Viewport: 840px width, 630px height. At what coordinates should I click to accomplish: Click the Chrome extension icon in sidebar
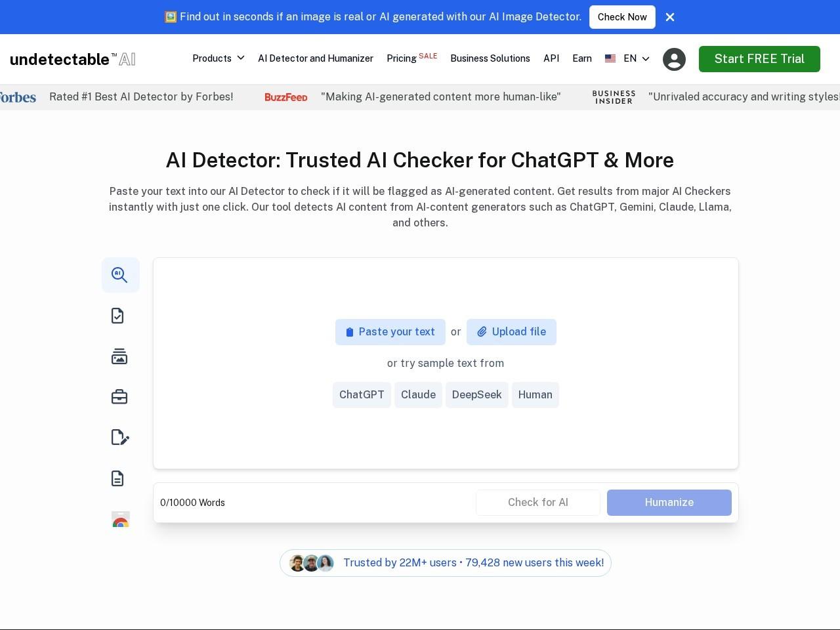click(x=121, y=520)
